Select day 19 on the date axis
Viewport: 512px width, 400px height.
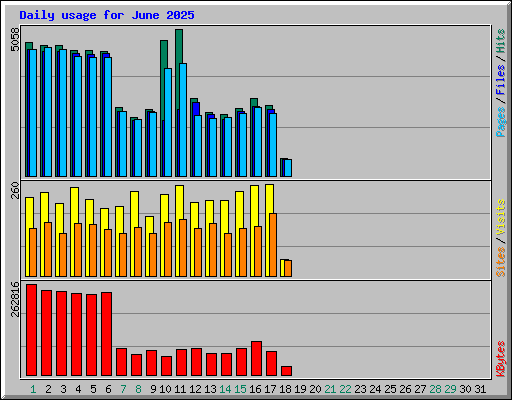[x=300, y=389]
